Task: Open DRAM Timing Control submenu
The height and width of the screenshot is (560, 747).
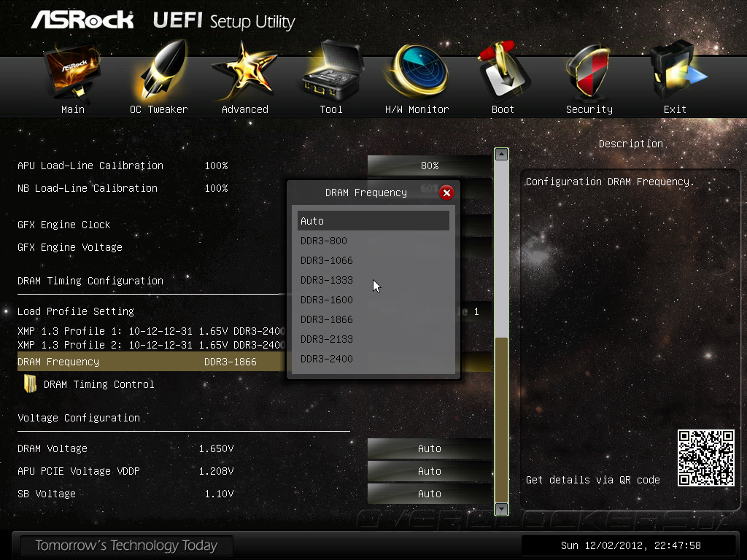Action: point(98,384)
